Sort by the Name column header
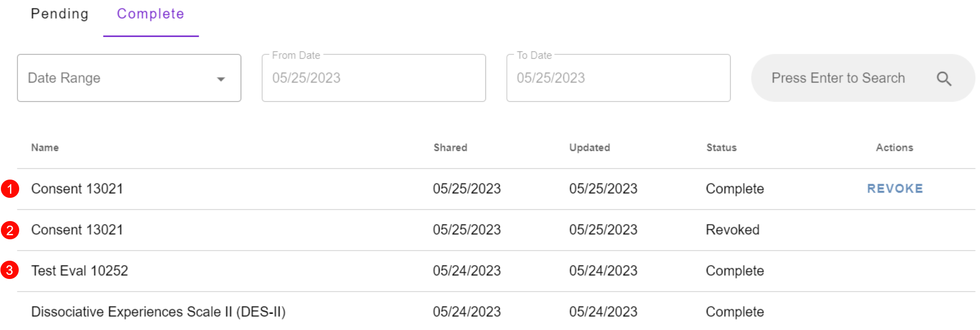The image size is (980, 330). [x=45, y=148]
